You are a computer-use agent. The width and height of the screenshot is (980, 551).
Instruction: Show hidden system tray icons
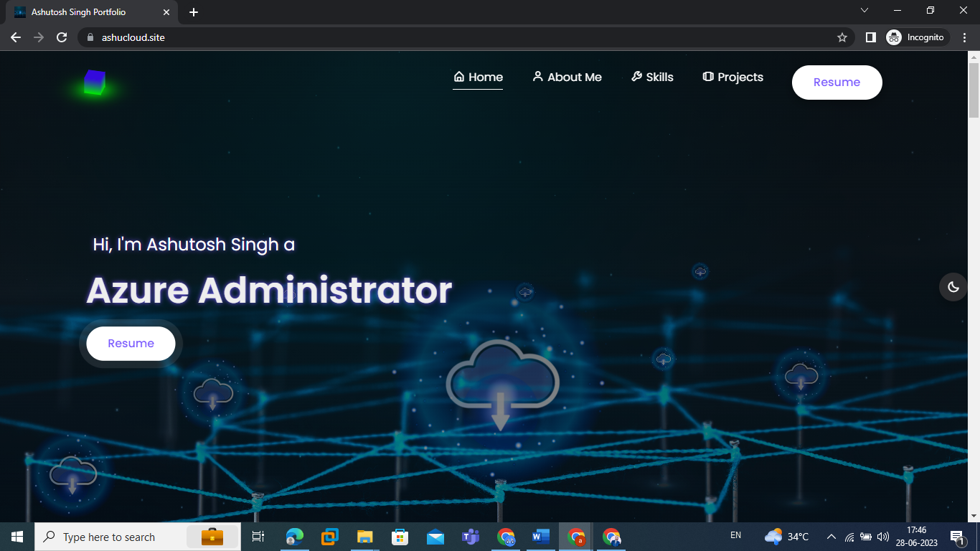click(831, 537)
